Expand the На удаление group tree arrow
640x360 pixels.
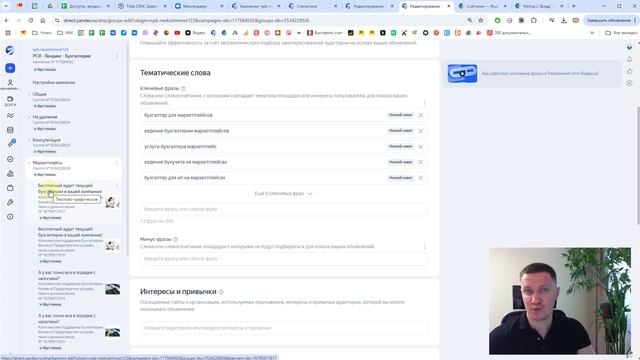(x=29, y=117)
